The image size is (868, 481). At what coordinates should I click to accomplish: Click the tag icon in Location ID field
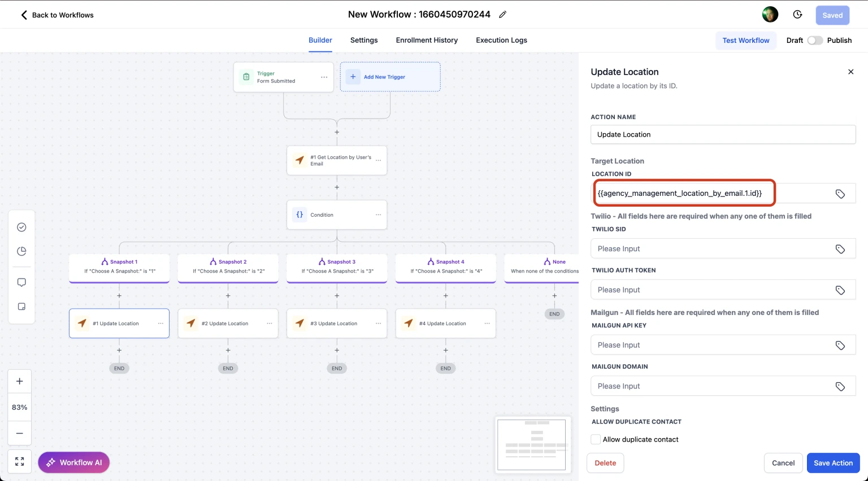(840, 194)
